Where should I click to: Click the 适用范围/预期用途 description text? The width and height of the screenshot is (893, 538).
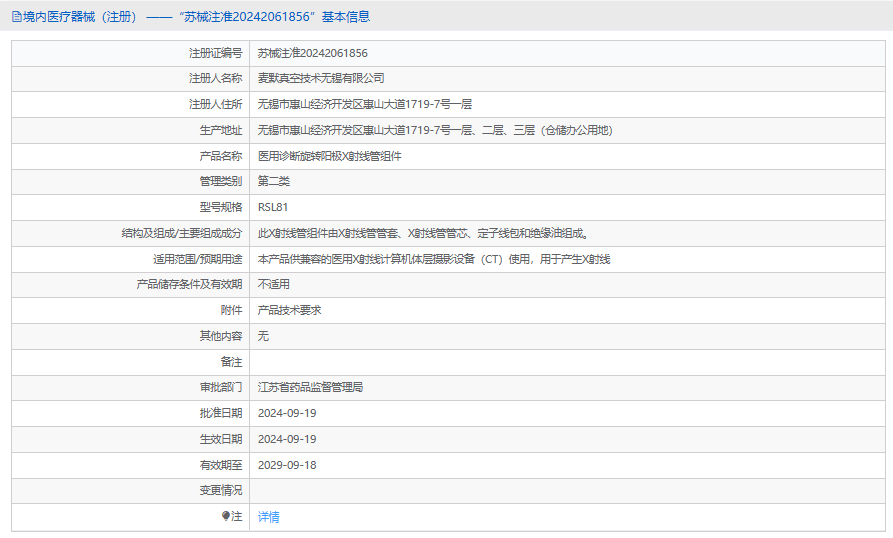click(433, 259)
